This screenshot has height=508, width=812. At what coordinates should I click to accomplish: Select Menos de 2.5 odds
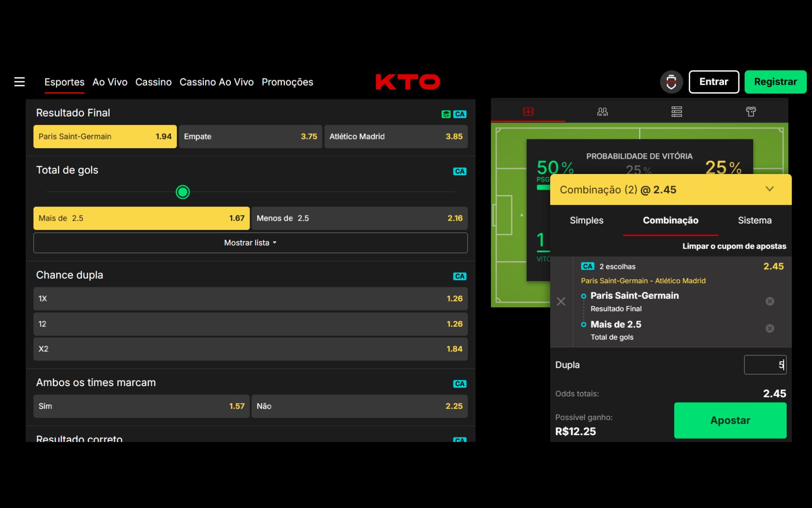(359, 218)
